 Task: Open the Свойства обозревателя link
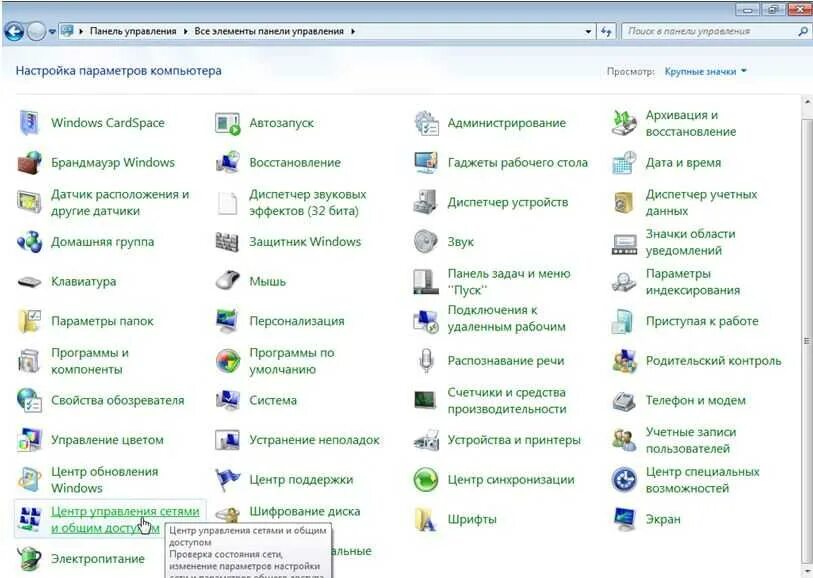click(118, 401)
